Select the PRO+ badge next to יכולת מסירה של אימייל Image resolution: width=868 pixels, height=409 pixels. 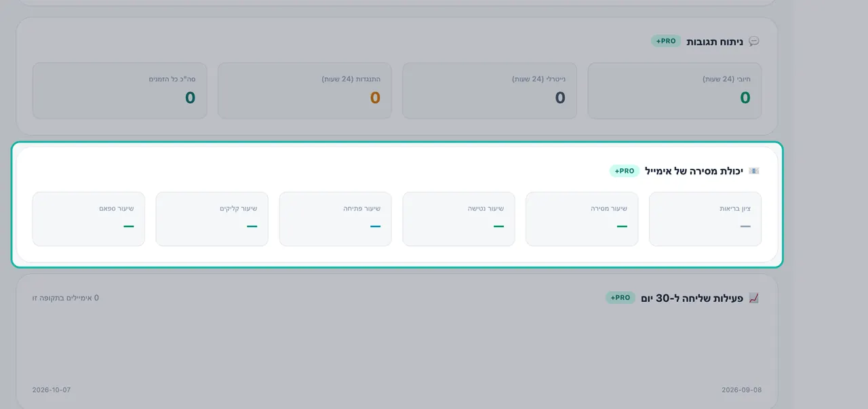pyautogui.click(x=625, y=171)
